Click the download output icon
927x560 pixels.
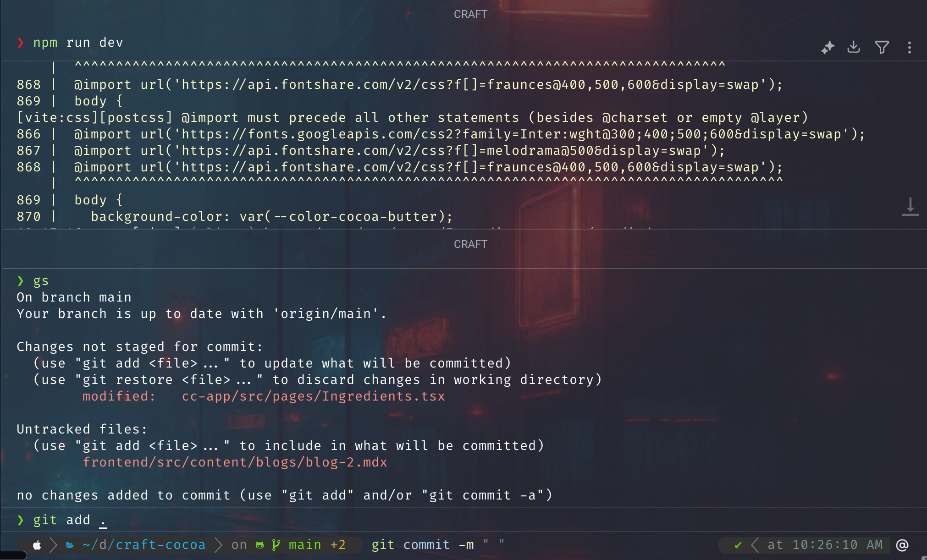click(x=854, y=47)
